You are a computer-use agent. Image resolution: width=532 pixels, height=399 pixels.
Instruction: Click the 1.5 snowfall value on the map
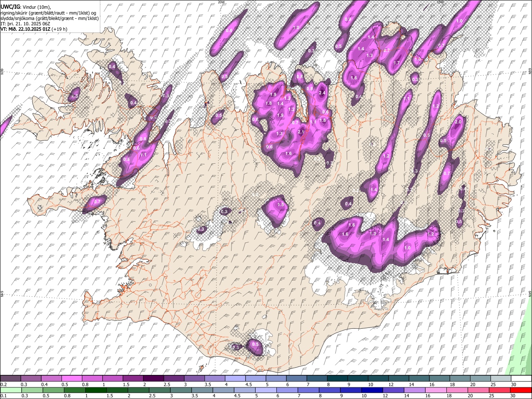(281, 204)
